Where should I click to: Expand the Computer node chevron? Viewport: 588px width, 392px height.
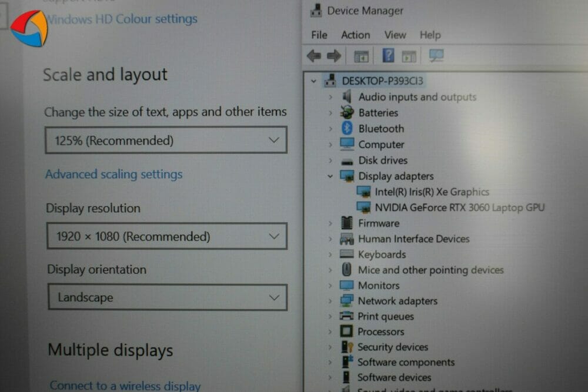[x=330, y=145]
